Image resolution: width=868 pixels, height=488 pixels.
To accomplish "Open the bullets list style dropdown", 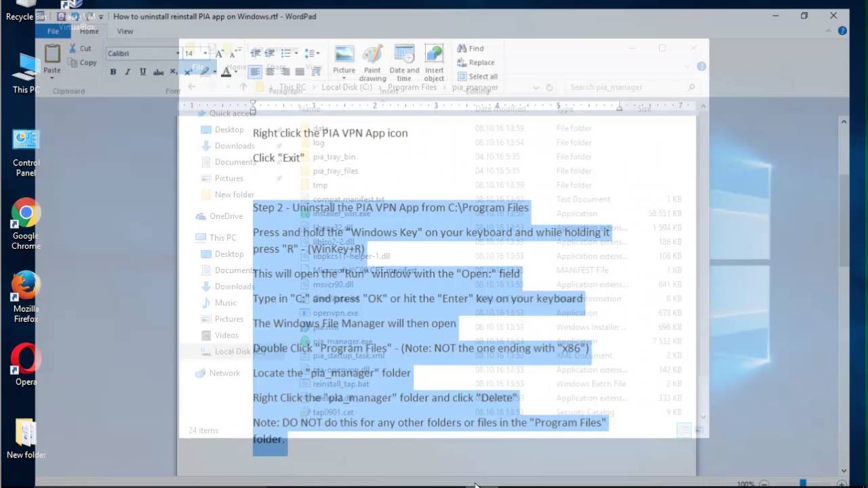I will click(296, 53).
